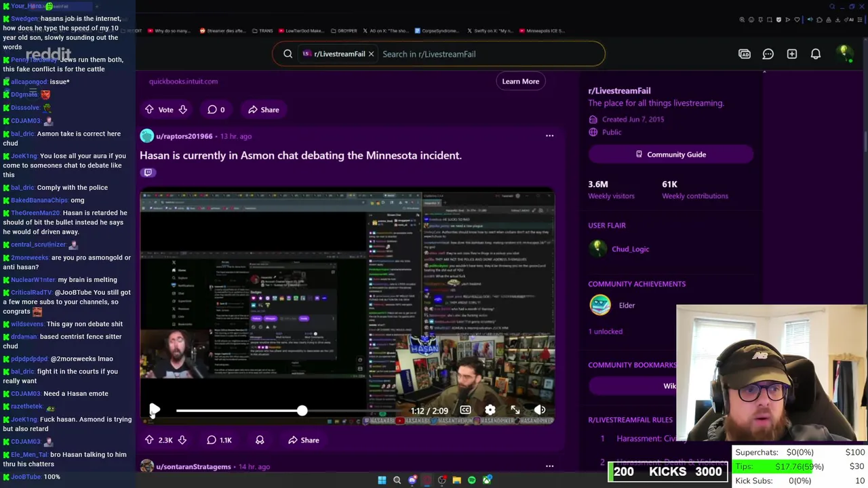Upvote the QuickBooks ad post

149,110
